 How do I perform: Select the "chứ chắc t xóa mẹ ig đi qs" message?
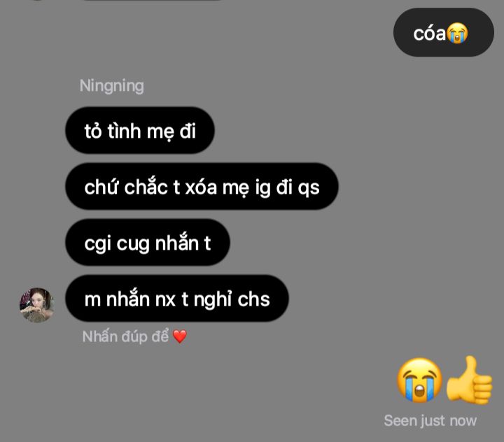(x=202, y=186)
